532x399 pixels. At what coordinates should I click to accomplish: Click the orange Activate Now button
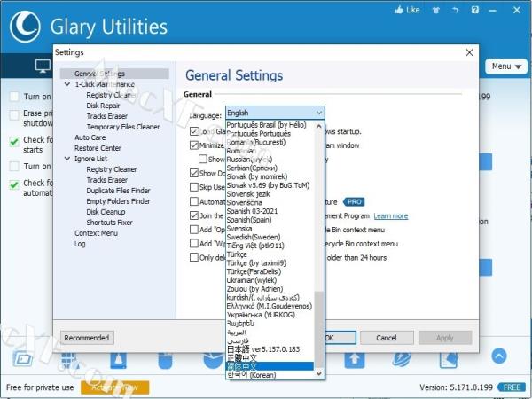coord(115,387)
